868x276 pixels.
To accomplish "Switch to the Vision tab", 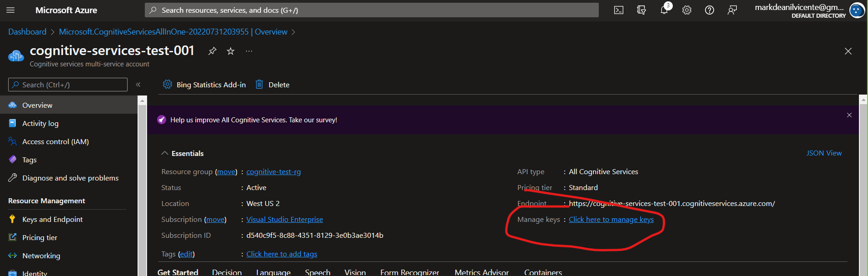I will pos(355,272).
